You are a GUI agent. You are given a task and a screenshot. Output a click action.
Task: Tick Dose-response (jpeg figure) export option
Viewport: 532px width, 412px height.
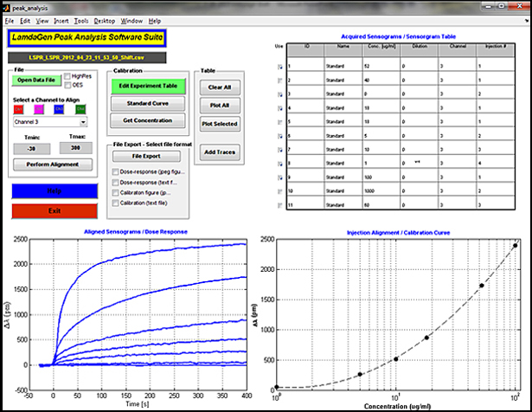click(115, 172)
